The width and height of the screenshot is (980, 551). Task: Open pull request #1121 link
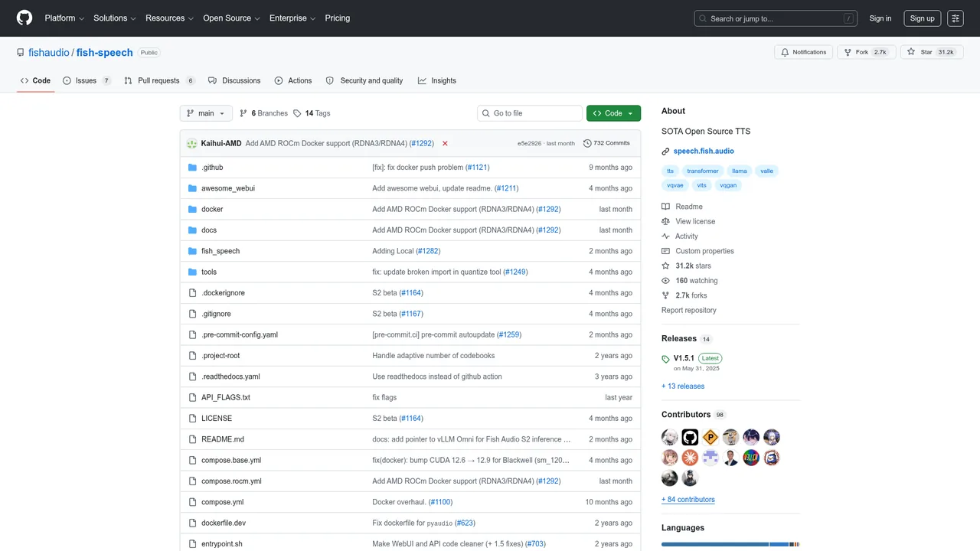[x=477, y=167]
